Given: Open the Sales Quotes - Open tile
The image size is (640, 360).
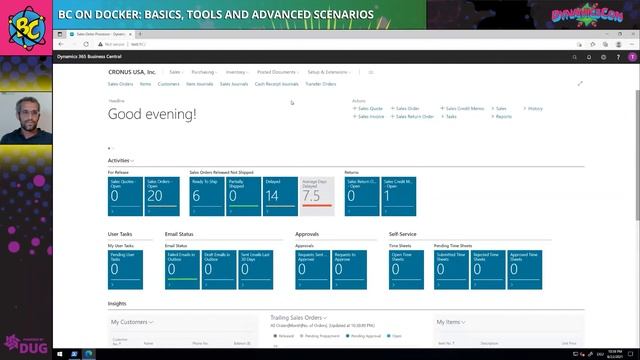Looking at the screenshot, I should (x=125, y=196).
